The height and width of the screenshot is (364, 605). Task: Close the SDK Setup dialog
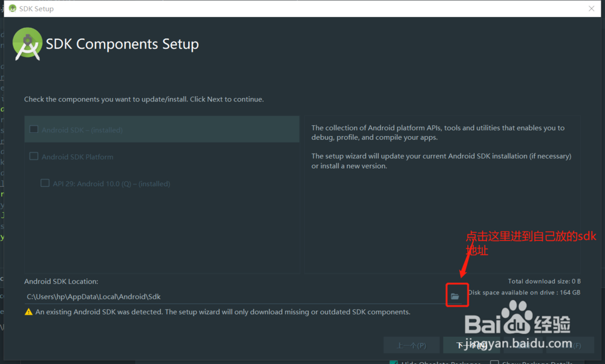592,8
